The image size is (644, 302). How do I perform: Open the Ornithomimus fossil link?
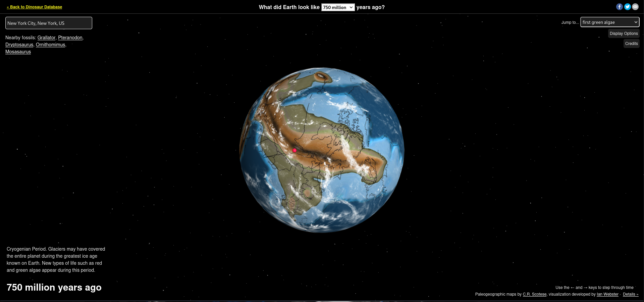[50, 45]
